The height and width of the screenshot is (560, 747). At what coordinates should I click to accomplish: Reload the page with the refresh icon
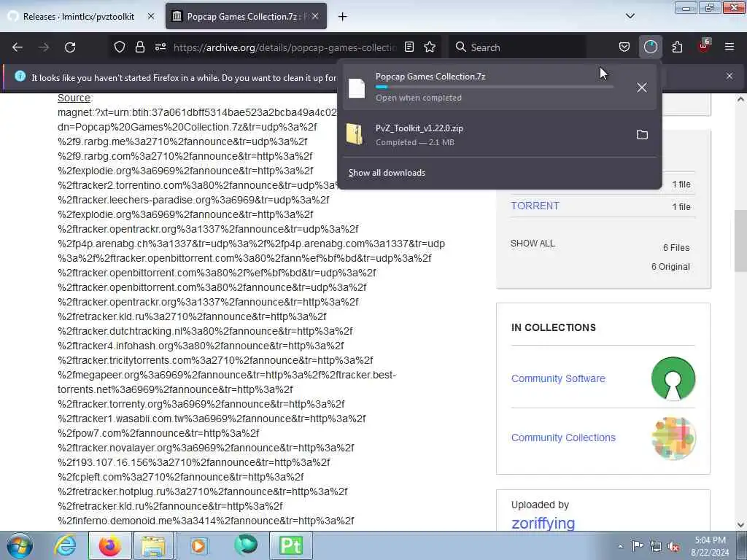click(70, 47)
